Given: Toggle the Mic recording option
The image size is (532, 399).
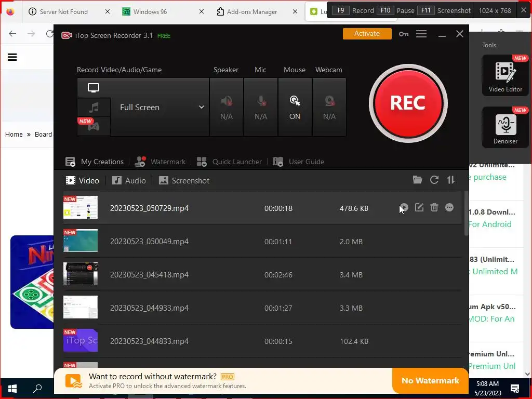Looking at the screenshot, I should coord(261,107).
